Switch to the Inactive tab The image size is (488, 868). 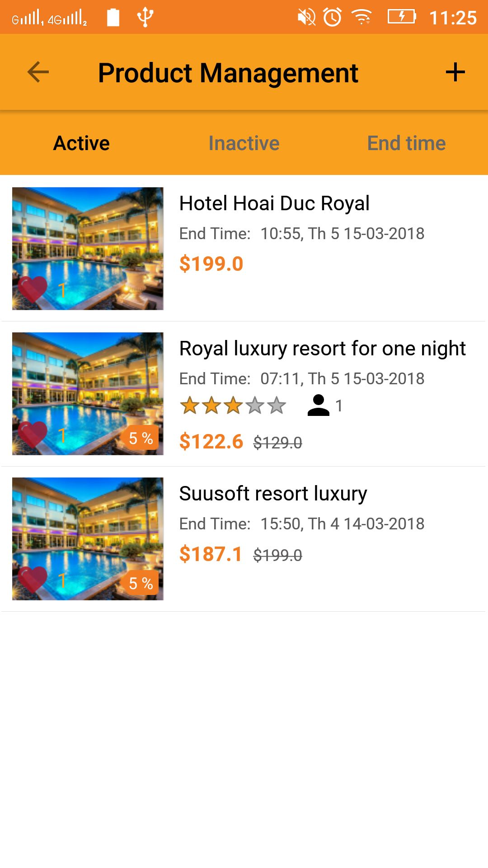point(244,143)
